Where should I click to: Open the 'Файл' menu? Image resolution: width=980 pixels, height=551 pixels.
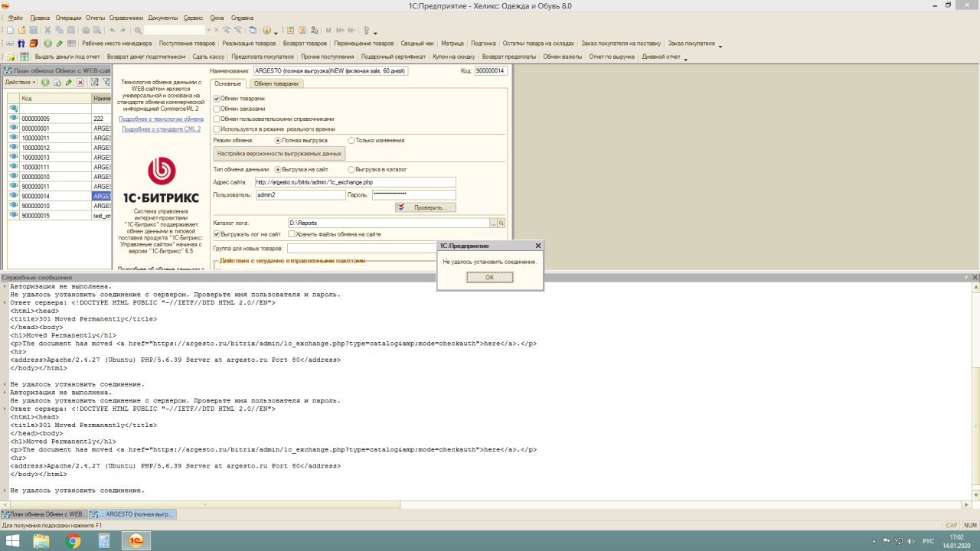point(15,17)
